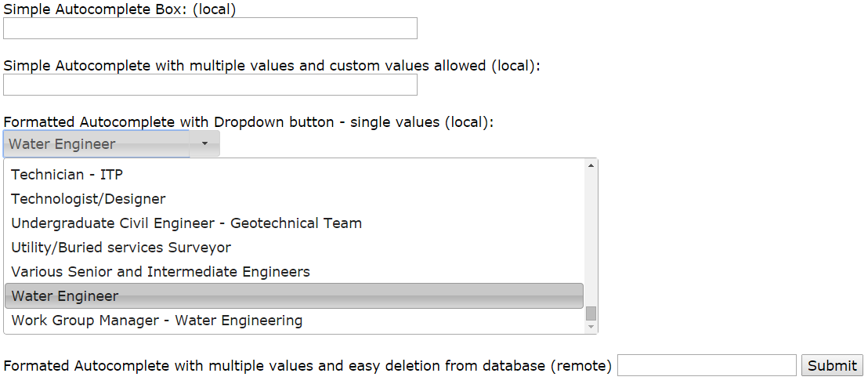The image size is (868, 384).
Task: Select Technician - ITP from the list
Action: pyautogui.click(x=67, y=175)
